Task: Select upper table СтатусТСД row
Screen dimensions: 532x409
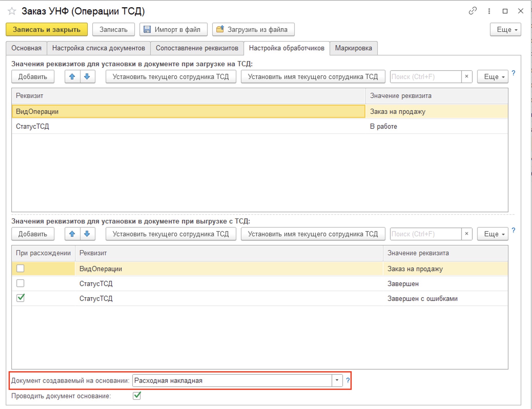Action: (260, 126)
